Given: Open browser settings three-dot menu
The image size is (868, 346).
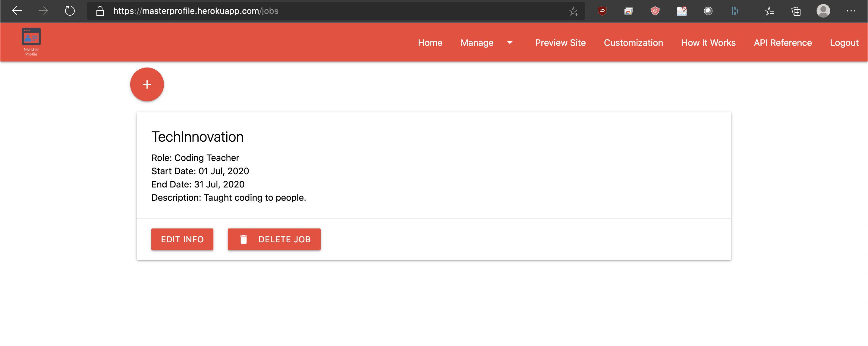Looking at the screenshot, I should 851,11.
